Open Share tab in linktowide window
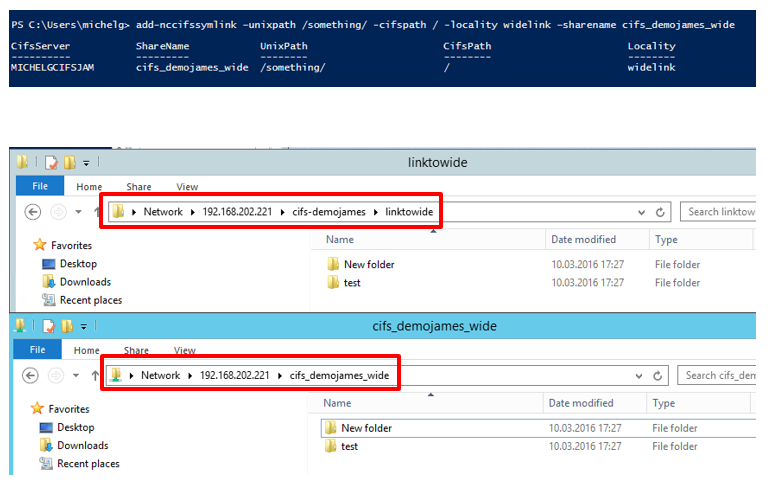776x483 pixels. 139,187
